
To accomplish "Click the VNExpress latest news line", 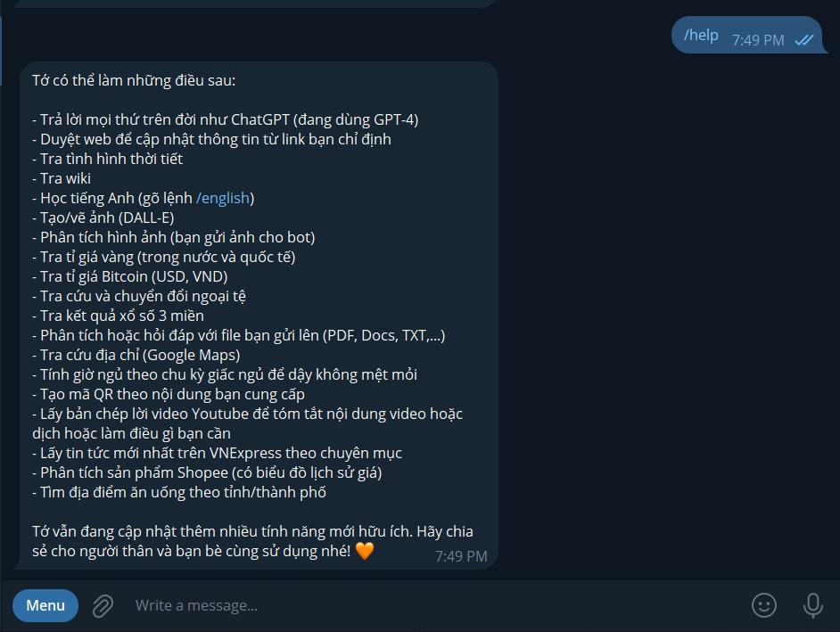I will click(x=217, y=453).
